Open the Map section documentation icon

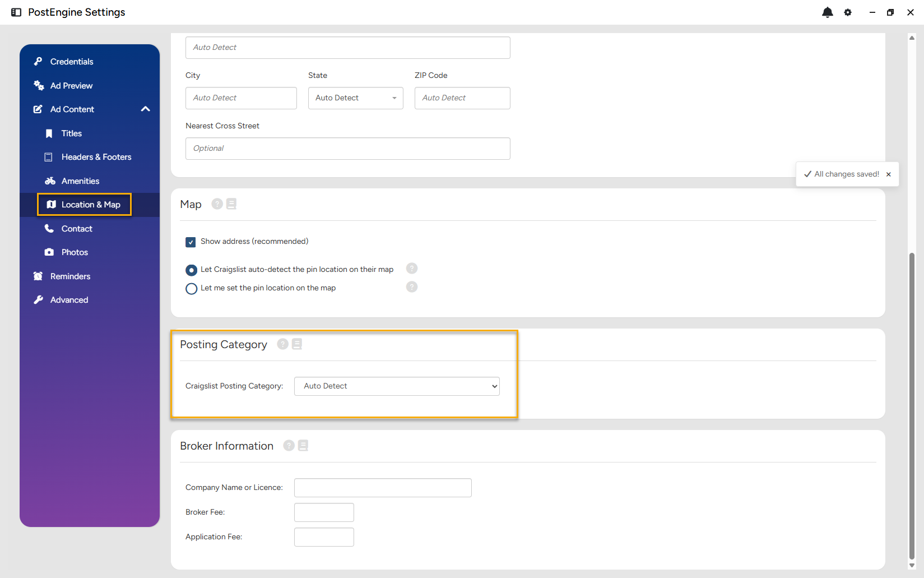click(x=231, y=204)
